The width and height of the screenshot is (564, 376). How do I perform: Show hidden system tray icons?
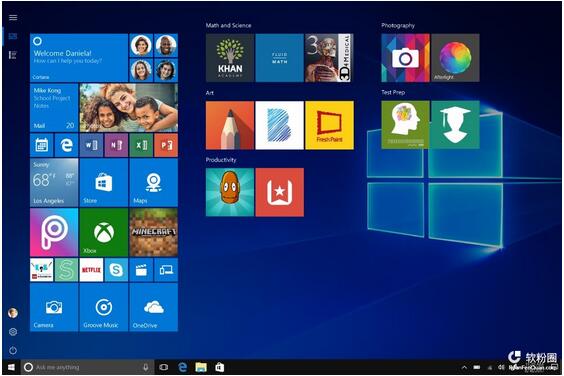coord(464,367)
